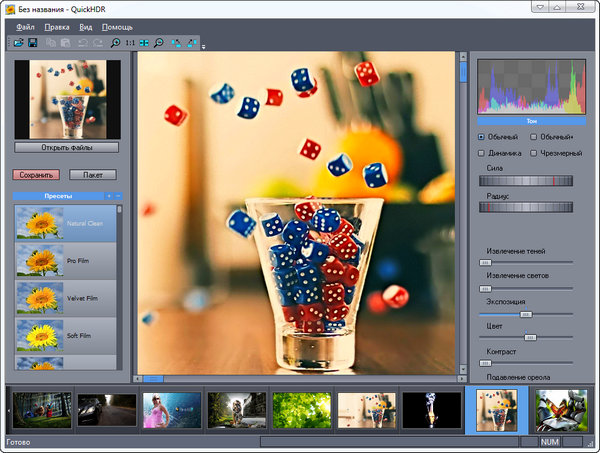
Task: Click the minus icon in Пресеты header
Action: (118, 195)
